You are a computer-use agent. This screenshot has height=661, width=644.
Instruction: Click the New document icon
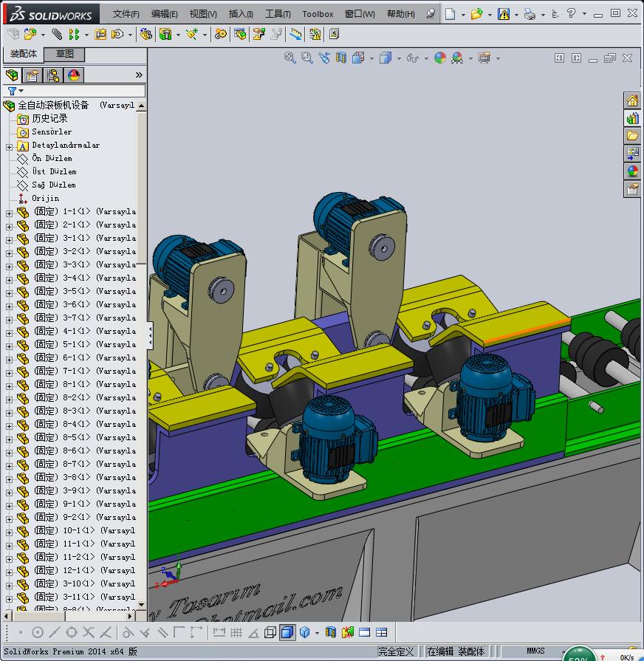(x=450, y=13)
